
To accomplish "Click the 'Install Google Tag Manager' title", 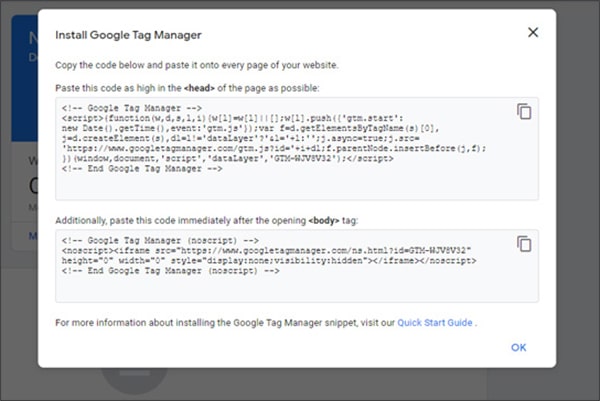I will click(x=128, y=35).
